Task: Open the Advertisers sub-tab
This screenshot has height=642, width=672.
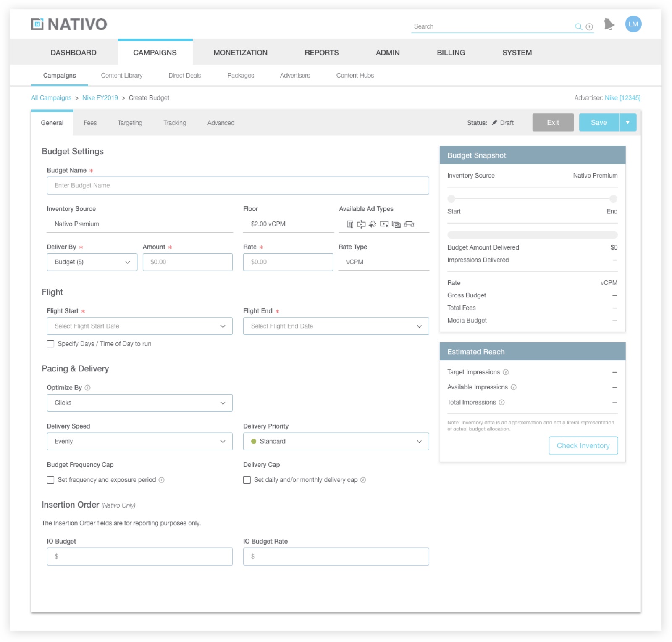Action: coord(295,76)
